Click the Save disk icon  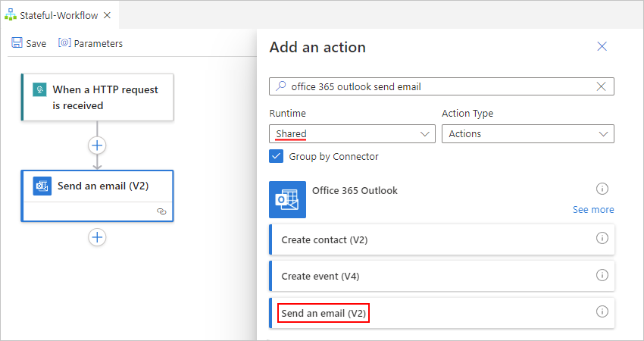click(x=17, y=43)
